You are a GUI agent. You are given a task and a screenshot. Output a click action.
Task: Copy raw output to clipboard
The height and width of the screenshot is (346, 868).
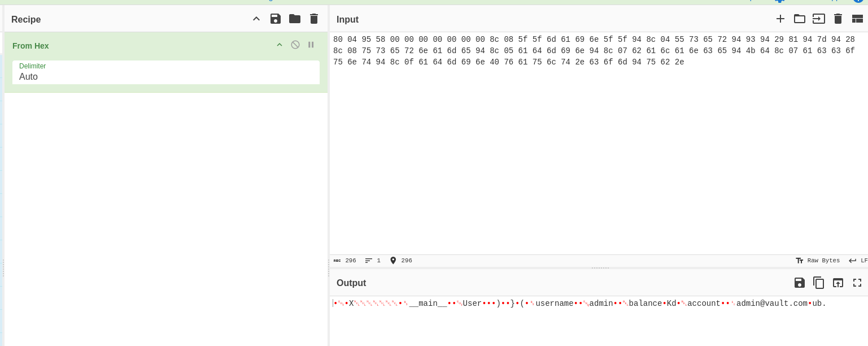click(819, 283)
